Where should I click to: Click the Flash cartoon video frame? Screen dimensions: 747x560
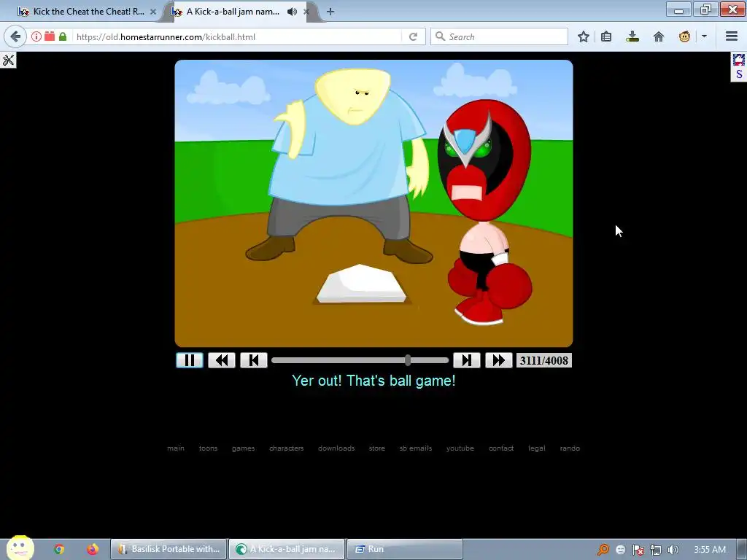(374, 203)
